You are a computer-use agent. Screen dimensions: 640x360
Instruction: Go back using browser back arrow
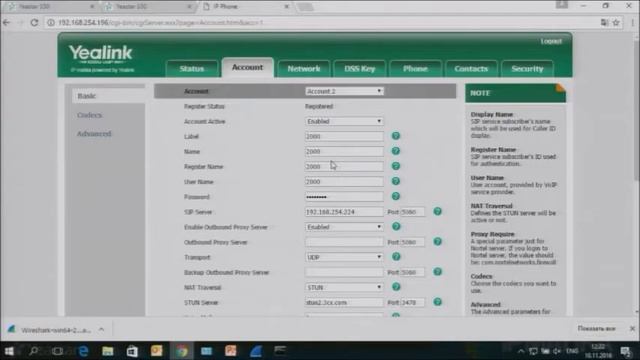pos(7,22)
